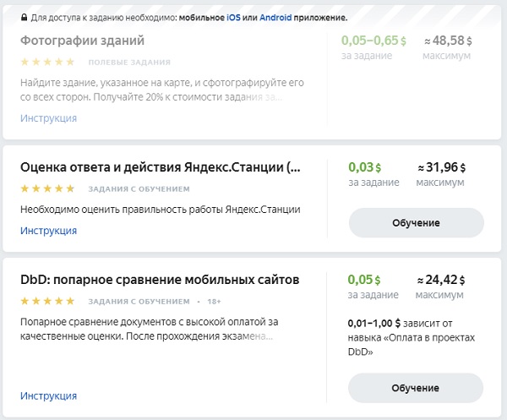The image size is (507, 420).
Task: Click the star rating of Яндекс.Станции task
Action: click(47, 188)
